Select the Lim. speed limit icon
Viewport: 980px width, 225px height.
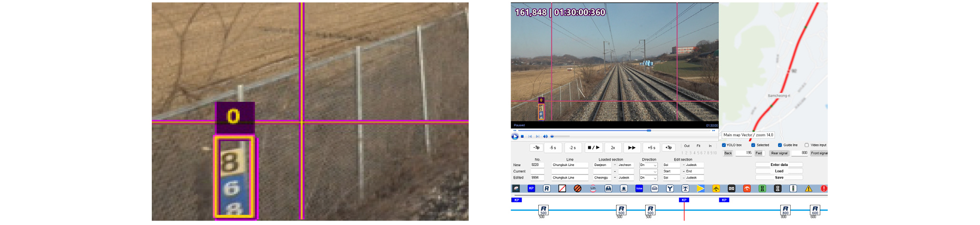tap(593, 188)
